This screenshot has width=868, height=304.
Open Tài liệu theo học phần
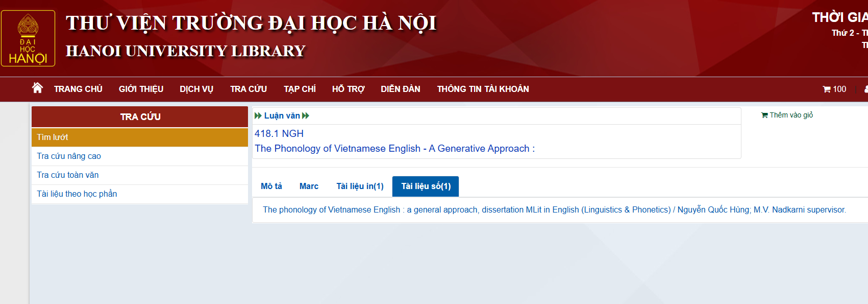pos(77,194)
